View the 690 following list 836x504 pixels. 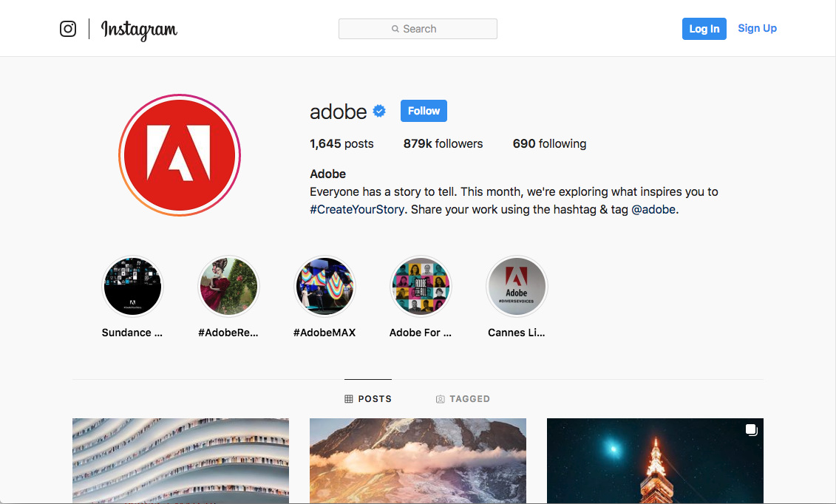pyautogui.click(x=550, y=144)
